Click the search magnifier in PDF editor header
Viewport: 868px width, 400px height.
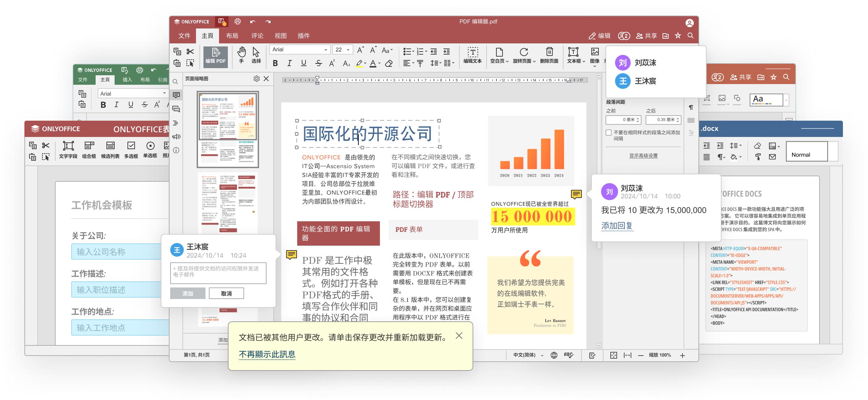[x=690, y=36]
